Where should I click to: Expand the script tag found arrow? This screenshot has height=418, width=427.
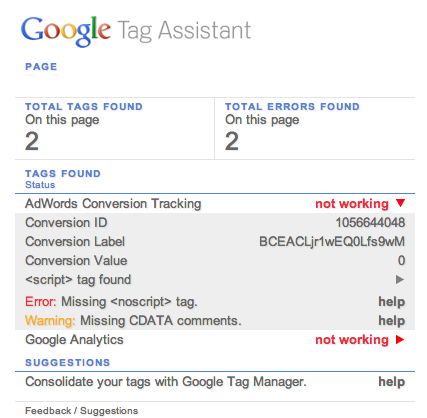(400, 279)
